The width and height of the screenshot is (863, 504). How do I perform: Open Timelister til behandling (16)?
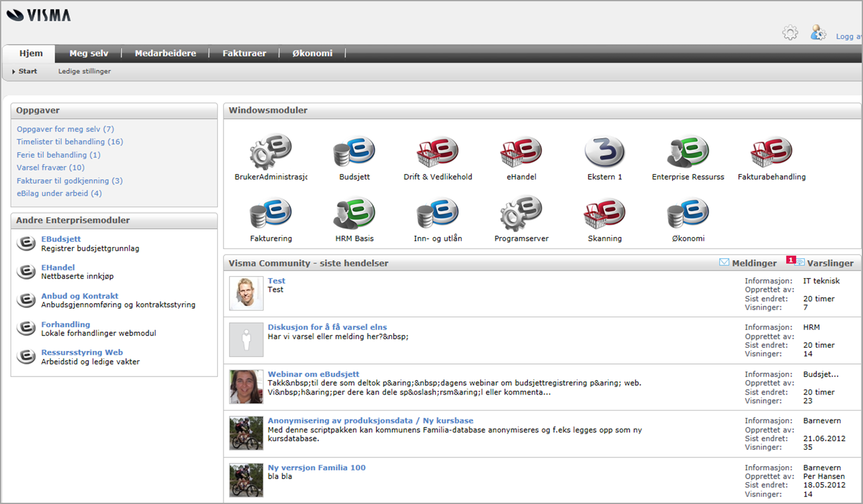point(70,142)
